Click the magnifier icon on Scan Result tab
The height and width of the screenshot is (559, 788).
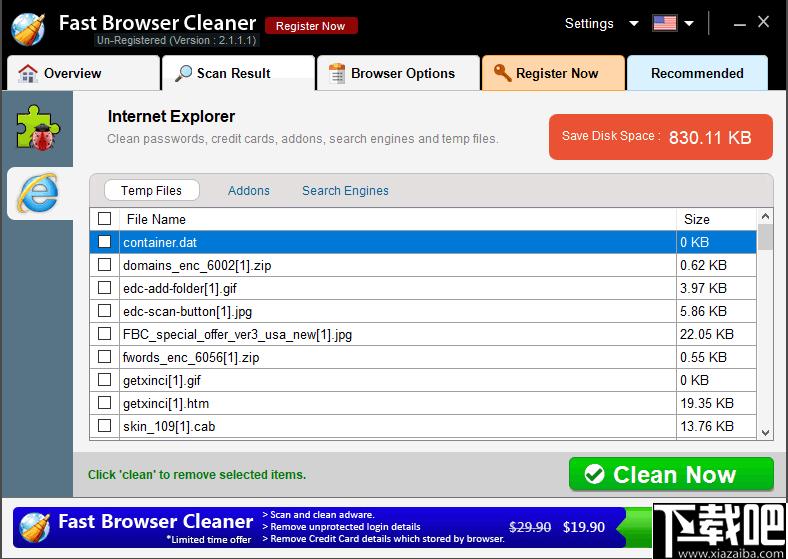(x=183, y=73)
